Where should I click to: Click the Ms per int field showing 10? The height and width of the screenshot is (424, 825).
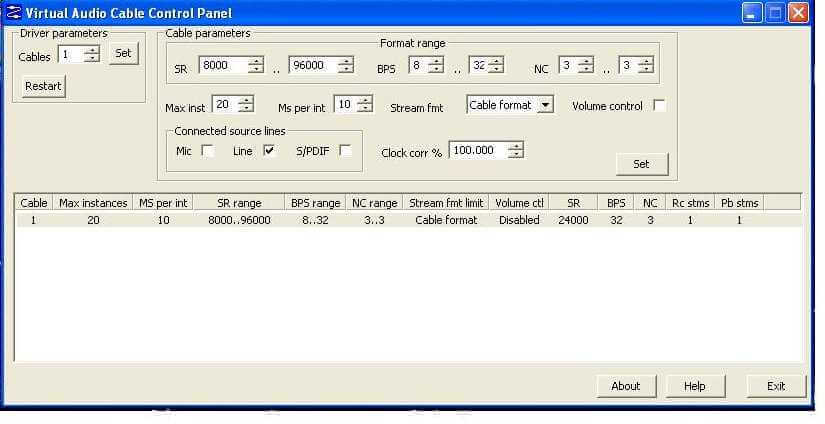(346, 104)
